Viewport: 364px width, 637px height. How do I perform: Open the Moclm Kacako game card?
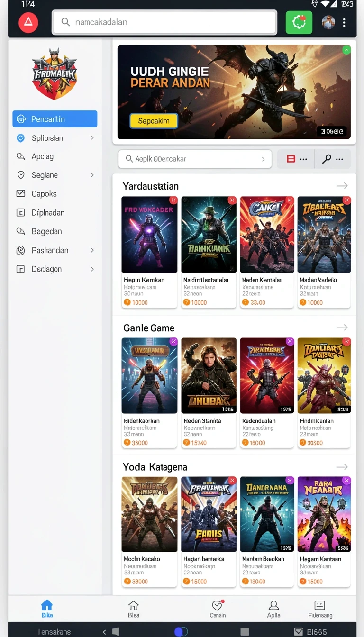point(149,532)
